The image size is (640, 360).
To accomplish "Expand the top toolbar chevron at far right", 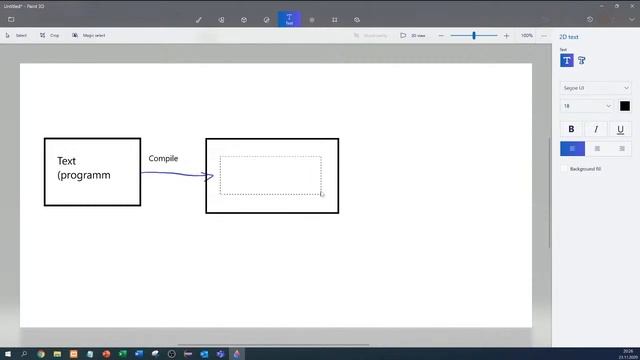I will 631,19.
